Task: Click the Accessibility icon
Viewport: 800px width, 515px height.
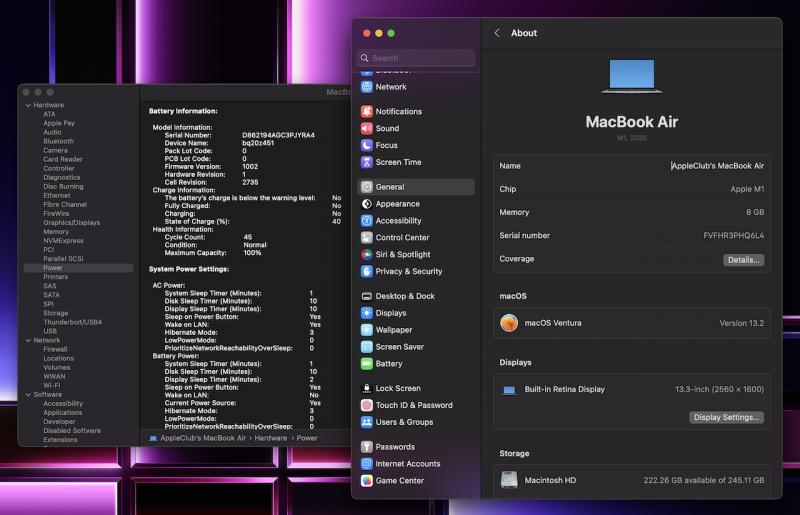Action: 366,220
